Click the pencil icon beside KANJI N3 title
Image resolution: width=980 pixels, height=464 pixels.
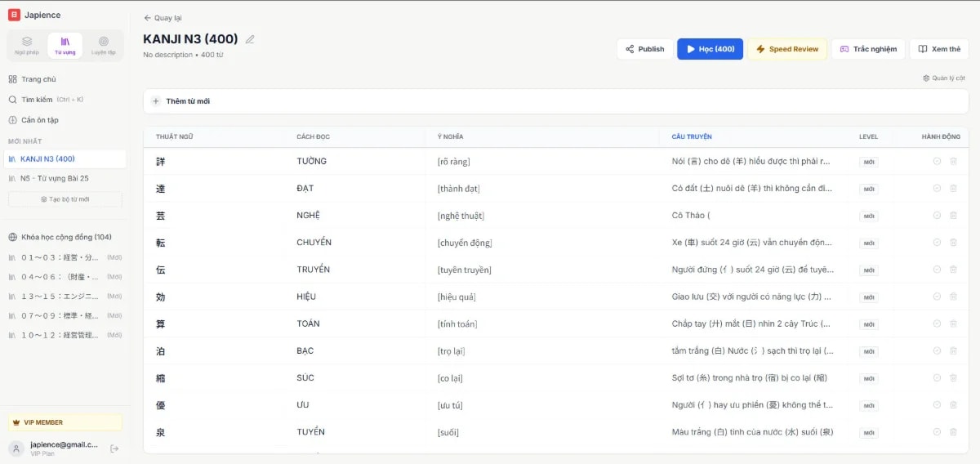pyautogui.click(x=250, y=39)
